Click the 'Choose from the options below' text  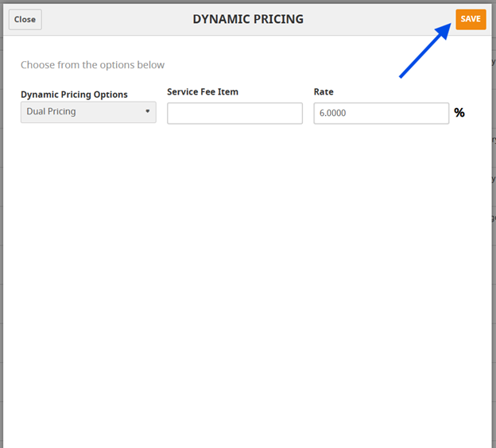[x=92, y=65]
